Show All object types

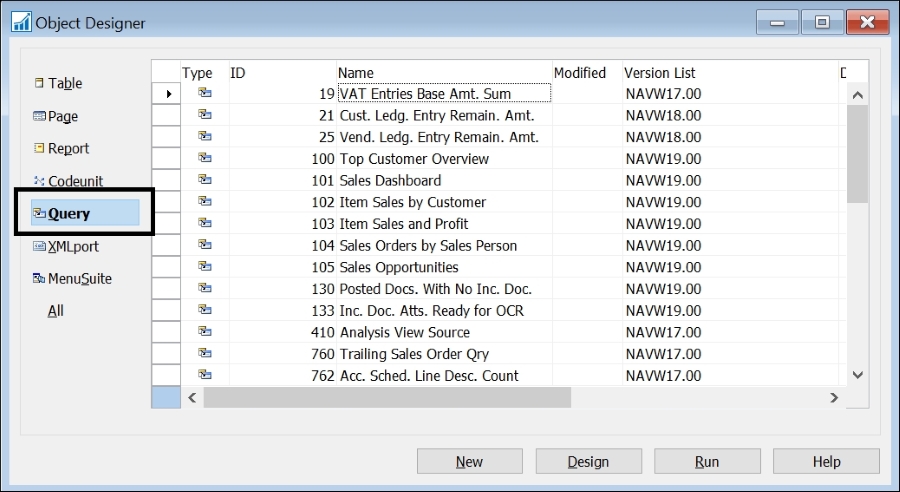(x=56, y=311)
